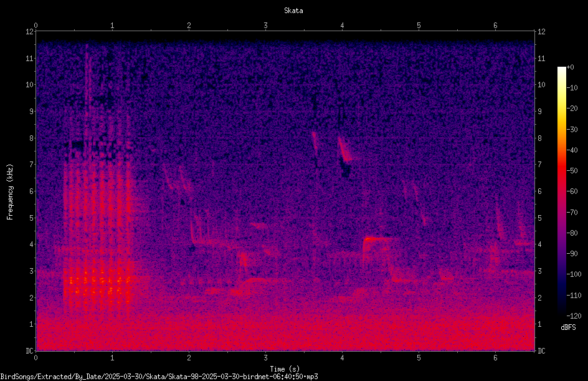Click the 12 label on the left frequency axis
The height and width of the screenshot is (381, 588).
(x=30, y=32)
